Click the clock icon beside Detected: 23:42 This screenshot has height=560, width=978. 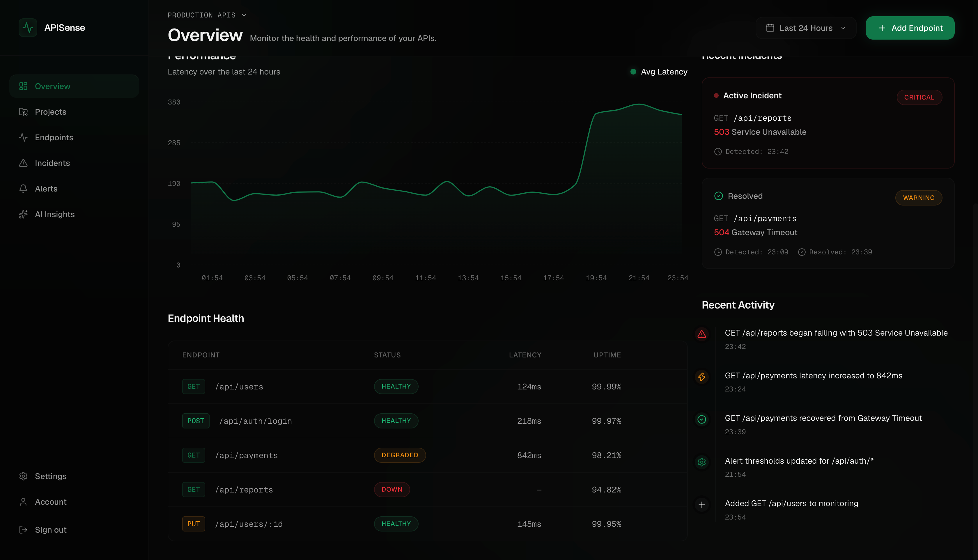pyautogui.click(x=717, y=152)
